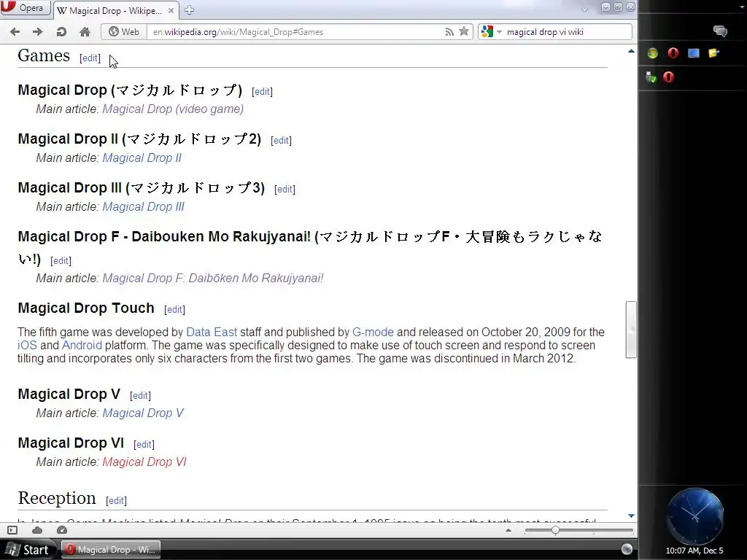Follow the Android link
The height and width of the screenshot is (560, 747).
coord(82,345)
